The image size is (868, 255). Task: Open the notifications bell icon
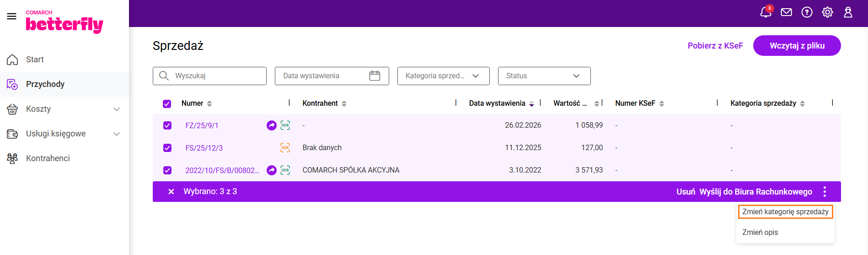pyautogui.click(x=766, y=12)
